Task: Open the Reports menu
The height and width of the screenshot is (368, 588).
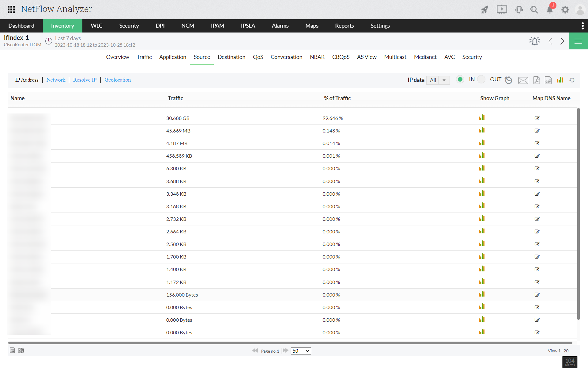Action: [344, 26]
